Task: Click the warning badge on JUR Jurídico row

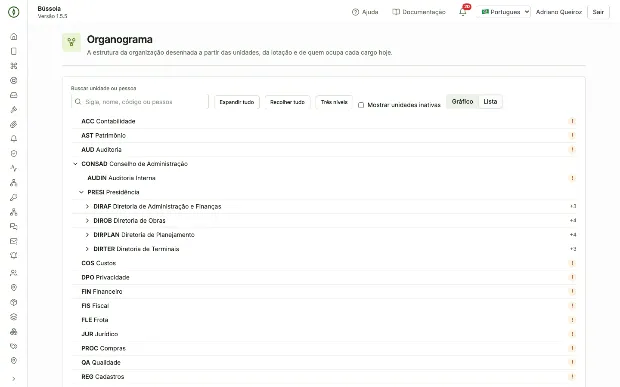Action: point(572,334)
